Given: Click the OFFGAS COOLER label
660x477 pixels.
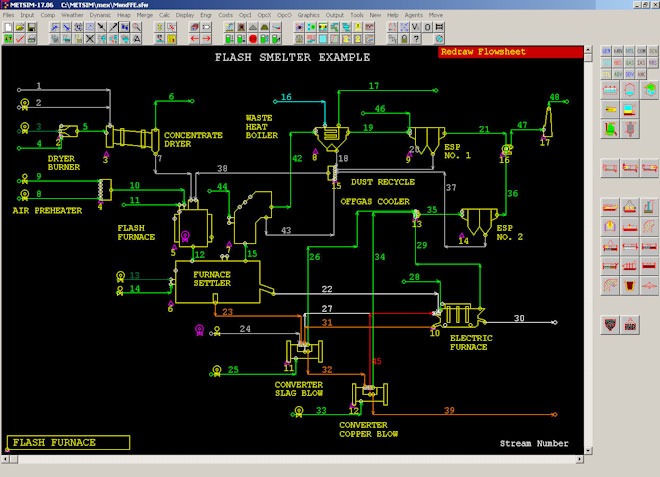Looking at the screenshot, I should (x=375, y=202).
